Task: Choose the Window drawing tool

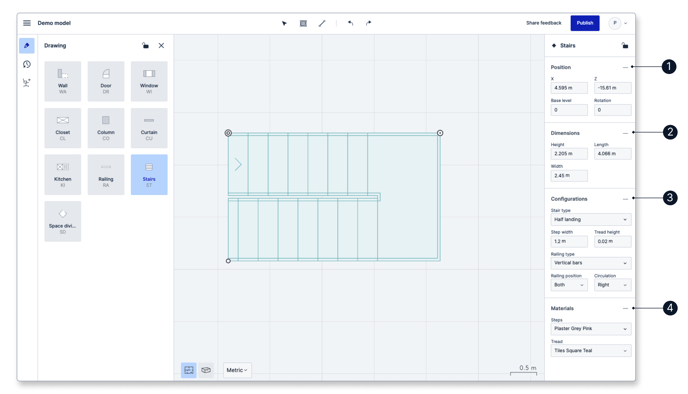Action: [149, 81]
